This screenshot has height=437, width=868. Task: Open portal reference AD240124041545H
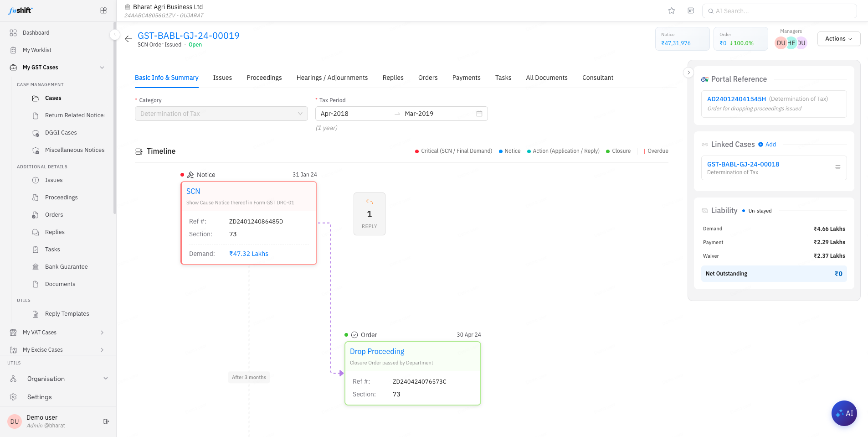point(736,99)
